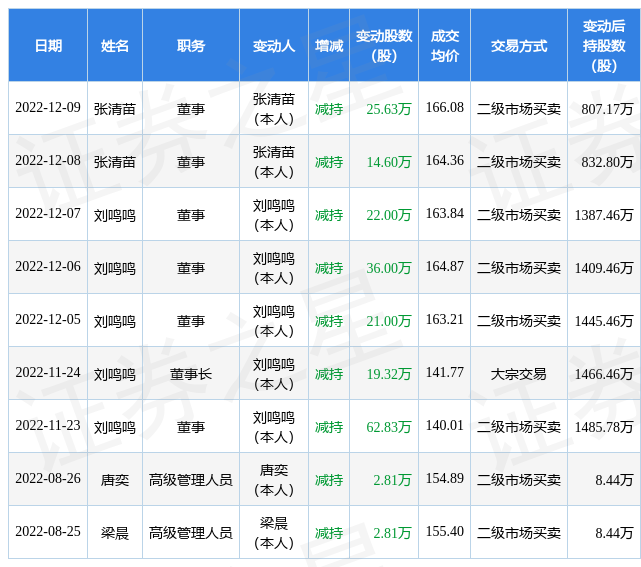The height and width of the screenshot is (567, 641).
Task: Click 二级市场买卖 in 2022-12-08 row
Action: click(x=519, y=162)
